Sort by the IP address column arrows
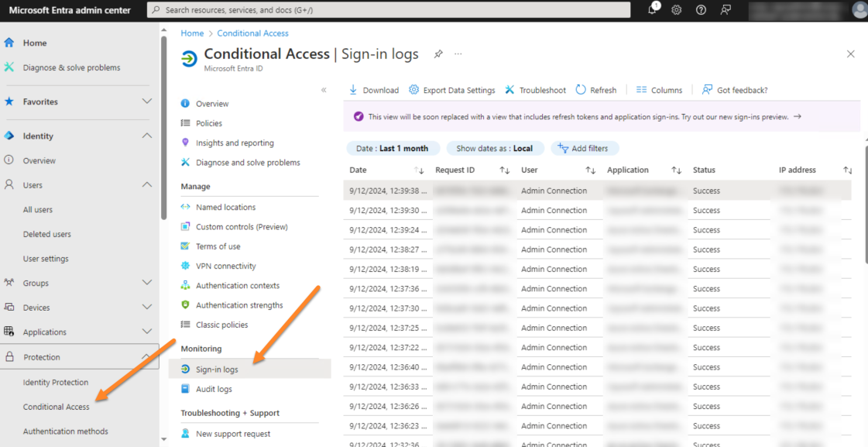868x447 pixels. [x=848, y=170]
